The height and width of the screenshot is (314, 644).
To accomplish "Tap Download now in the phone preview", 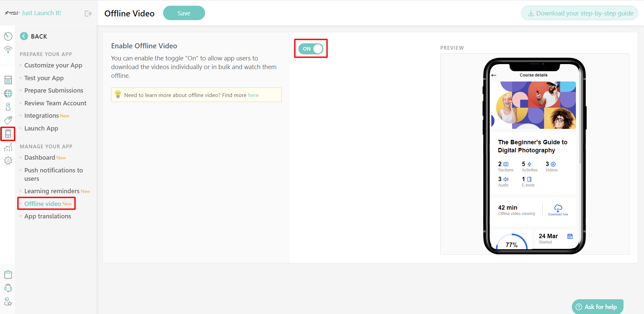I will click(558, 210).
